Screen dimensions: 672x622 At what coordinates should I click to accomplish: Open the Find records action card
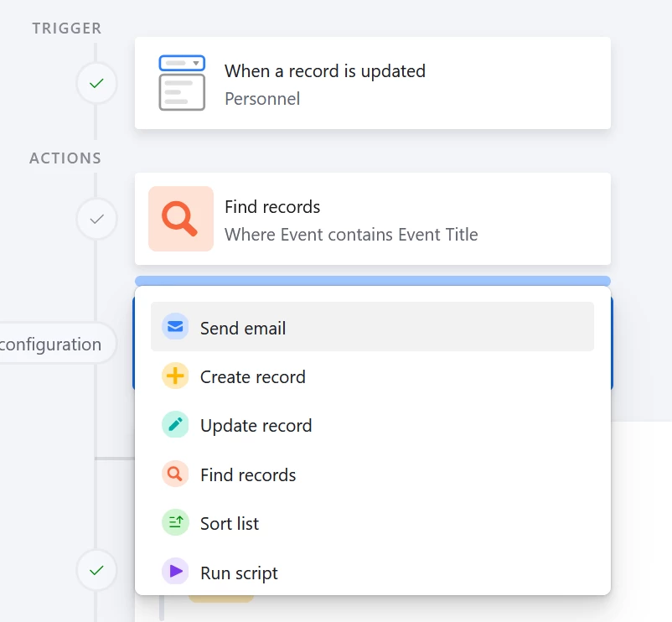(x=372, y=219)
